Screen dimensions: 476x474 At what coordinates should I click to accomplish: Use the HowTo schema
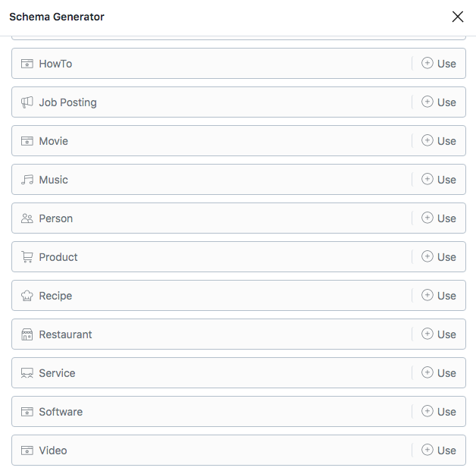pos(439,64)
